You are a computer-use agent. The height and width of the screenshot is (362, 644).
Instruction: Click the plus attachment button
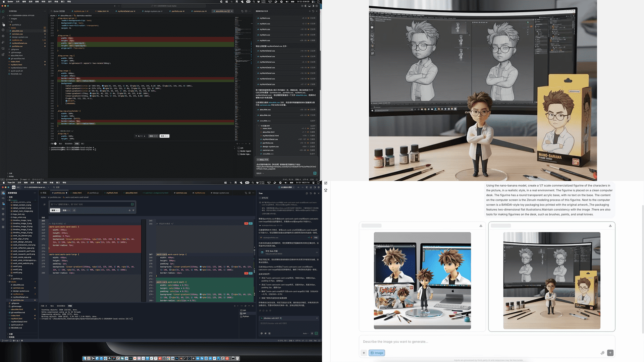pyautogui.click(x=364, y=353)
